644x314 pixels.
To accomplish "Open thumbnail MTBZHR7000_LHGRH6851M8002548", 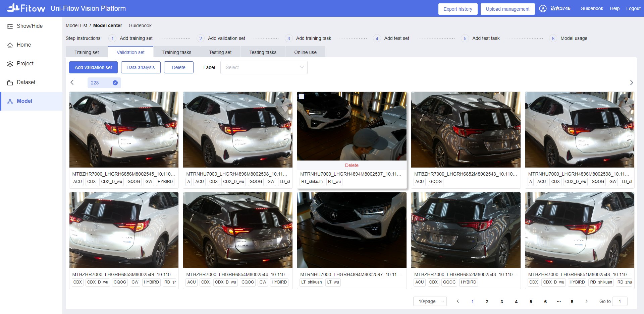I will (x=580, y=230).
